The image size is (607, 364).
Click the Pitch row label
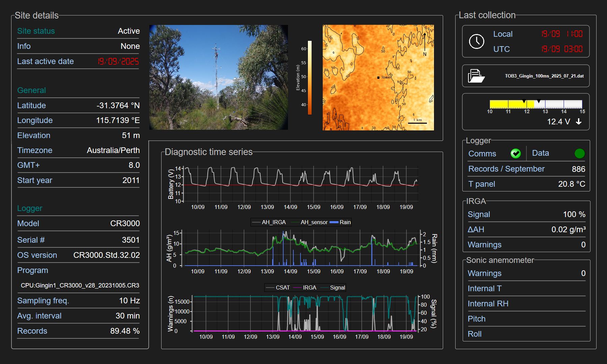point(476,319)
